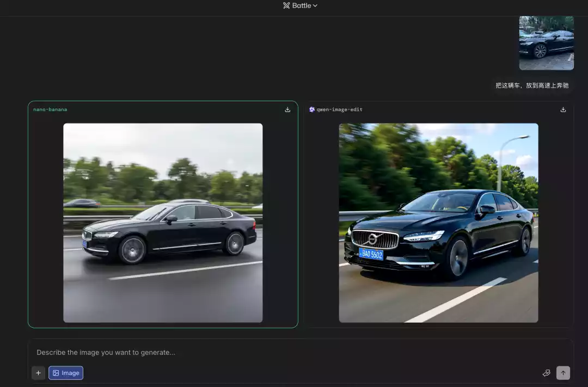Click the crossed-swords Battle icon
This screenshot has width=588, height=387.
click(x=286, y=5)
